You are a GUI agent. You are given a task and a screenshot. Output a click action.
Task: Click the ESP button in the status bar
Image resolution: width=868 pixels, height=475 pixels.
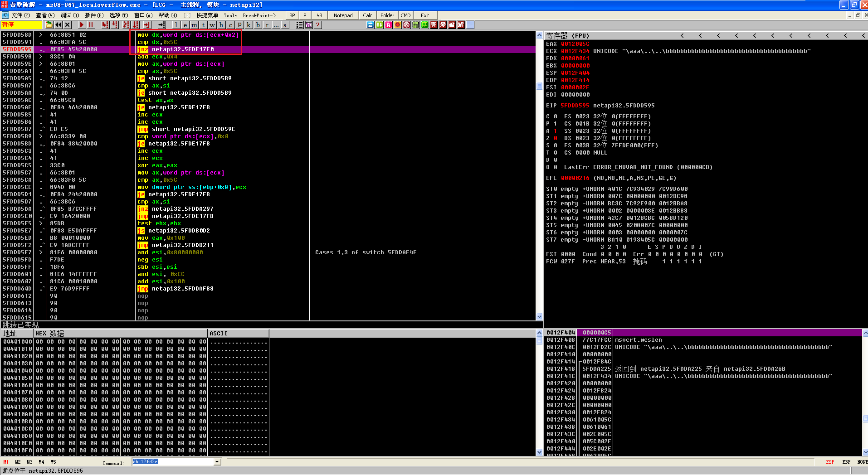click(x=830, y=462)
